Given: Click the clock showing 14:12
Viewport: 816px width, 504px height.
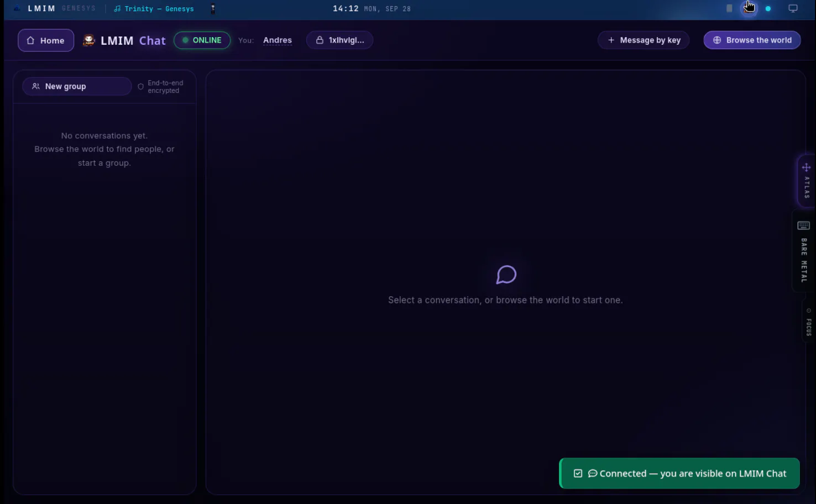Looking at the screenshot, I should [346, 9].
